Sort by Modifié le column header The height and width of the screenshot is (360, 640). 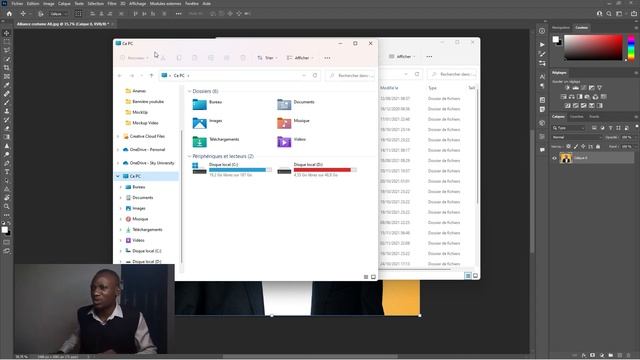coord(389,88)
